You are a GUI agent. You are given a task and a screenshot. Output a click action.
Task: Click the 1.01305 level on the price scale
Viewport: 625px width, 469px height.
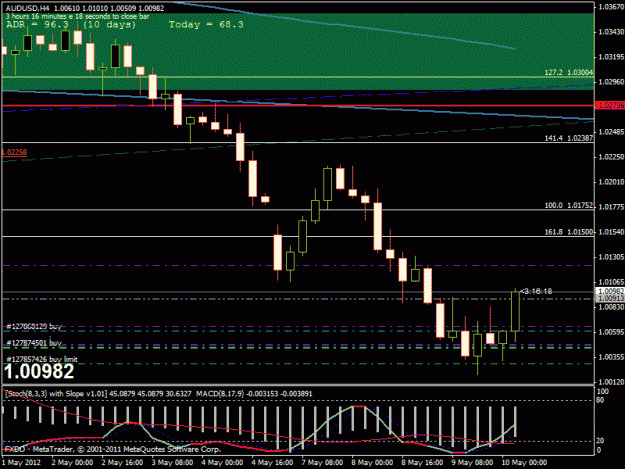[611, 257]
